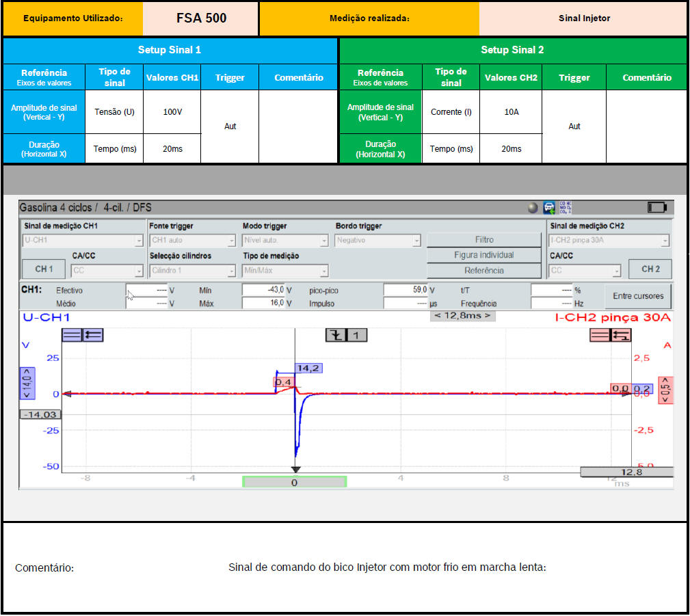
Task: Open the Fonte trigger dropdown
Action: pos(192,241)
